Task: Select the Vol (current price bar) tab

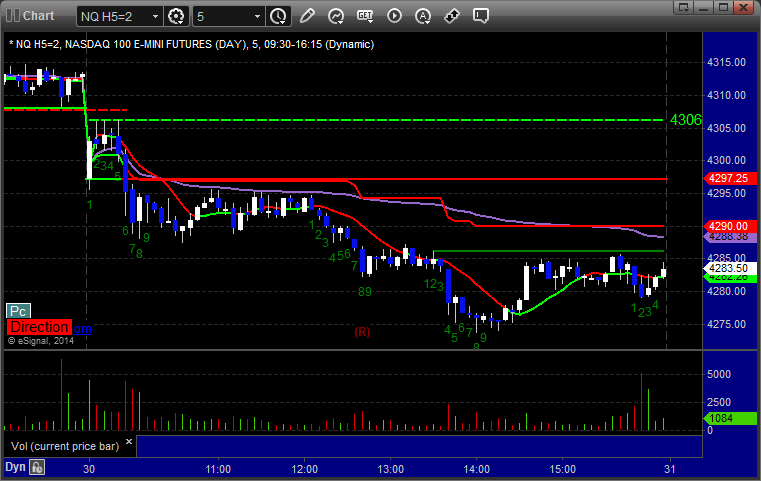Action: pyautogui.click(x=65, y=446)
